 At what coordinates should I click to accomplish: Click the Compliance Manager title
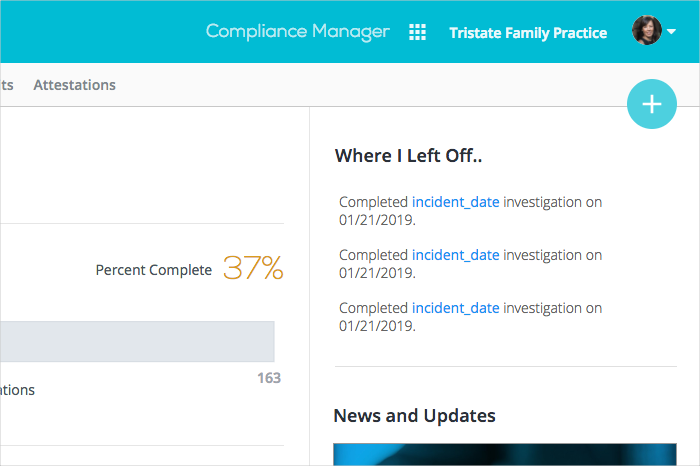tap(297, 32)
